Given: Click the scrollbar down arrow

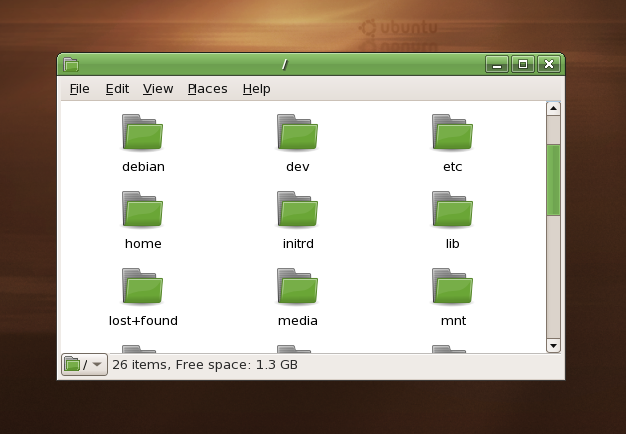Looking at the screenshot, I should click(x=553, y=346).
